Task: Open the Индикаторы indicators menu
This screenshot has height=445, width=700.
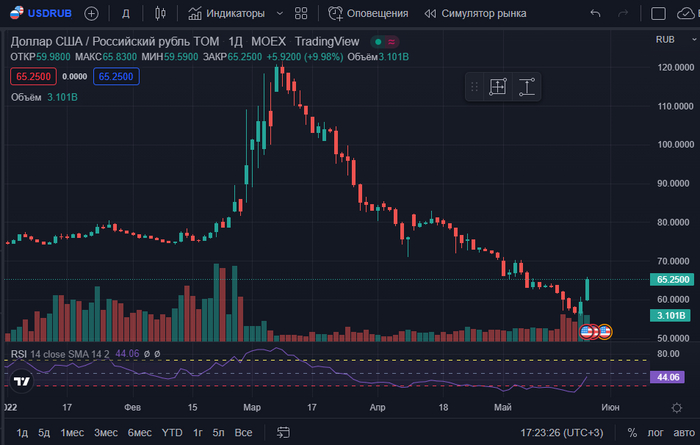Action: (226, 13)
